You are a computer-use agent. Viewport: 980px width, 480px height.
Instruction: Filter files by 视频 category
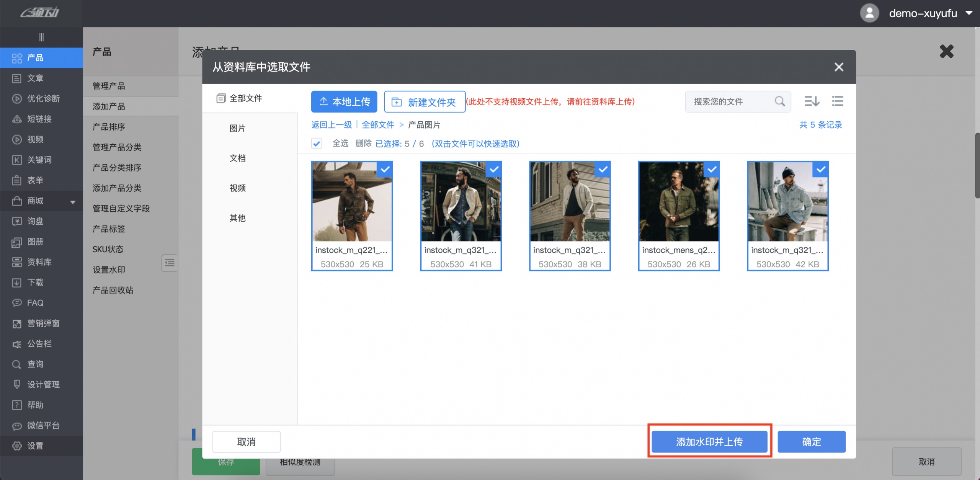coord(237,188)
